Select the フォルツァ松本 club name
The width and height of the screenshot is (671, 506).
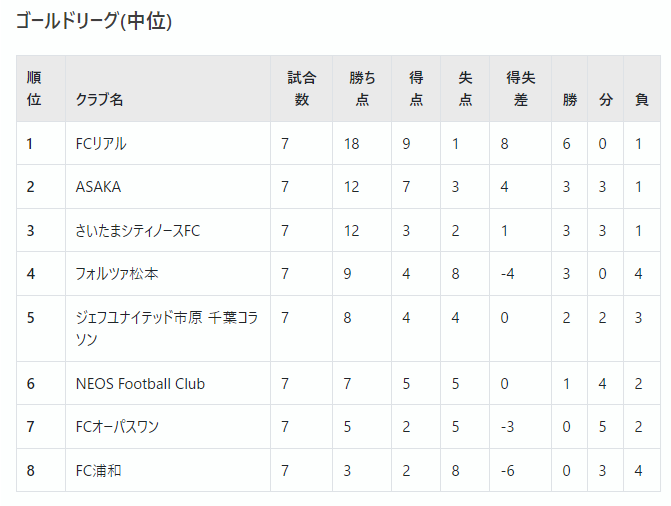[x=117, y=274]
